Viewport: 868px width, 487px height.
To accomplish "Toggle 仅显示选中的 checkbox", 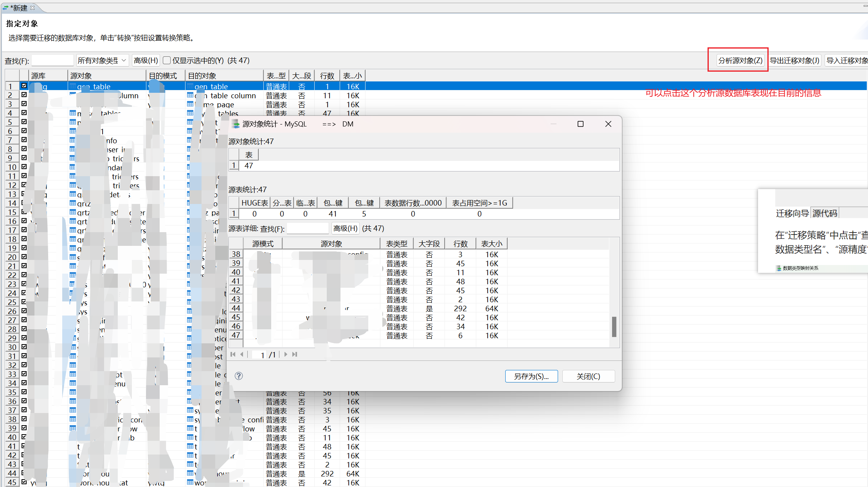I will (167, 60).
